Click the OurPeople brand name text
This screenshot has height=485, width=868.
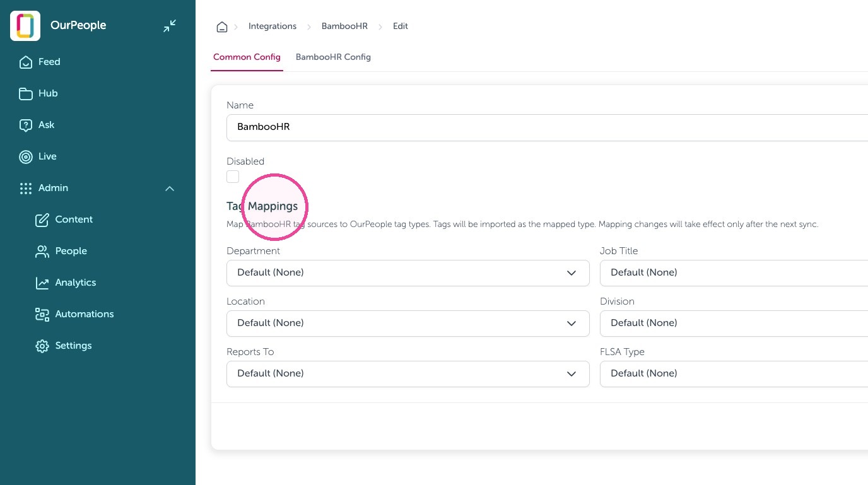[78, 26]
